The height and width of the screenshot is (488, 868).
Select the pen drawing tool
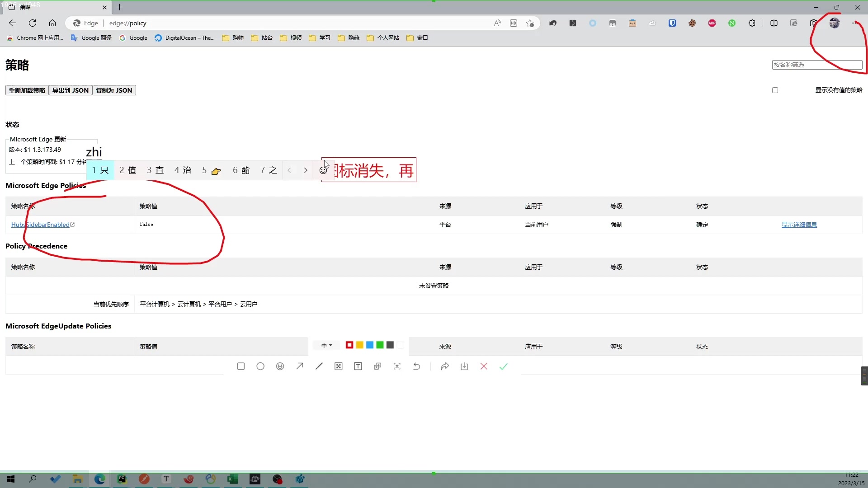[x=319, y=366]
